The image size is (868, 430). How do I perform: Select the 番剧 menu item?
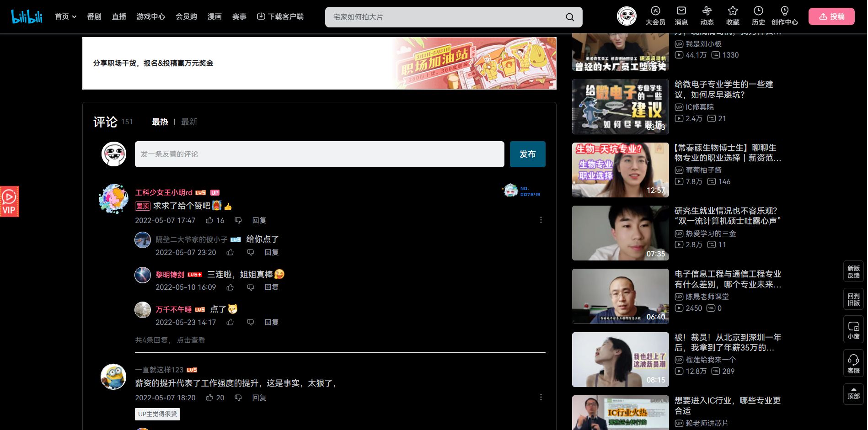[94, 16]
